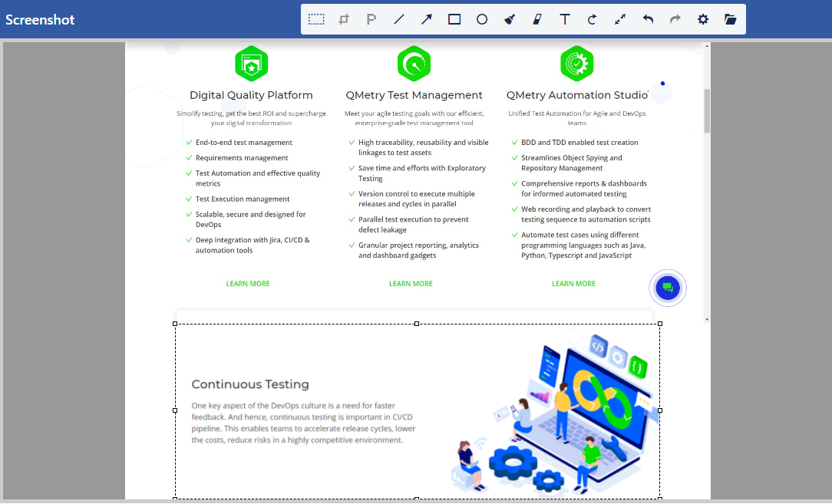Click Learn More under Digital Quality Platform

(248, 284)
